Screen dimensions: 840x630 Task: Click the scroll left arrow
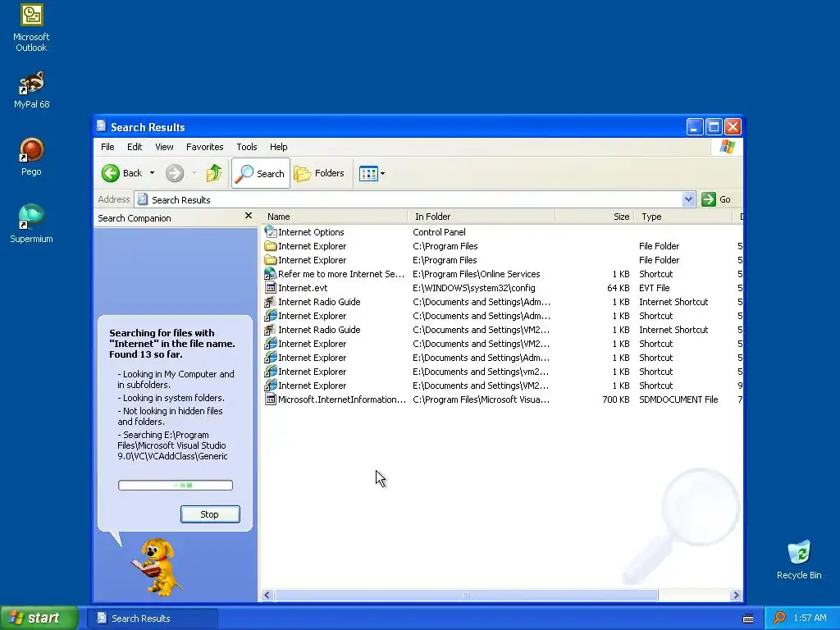[267, 595]
